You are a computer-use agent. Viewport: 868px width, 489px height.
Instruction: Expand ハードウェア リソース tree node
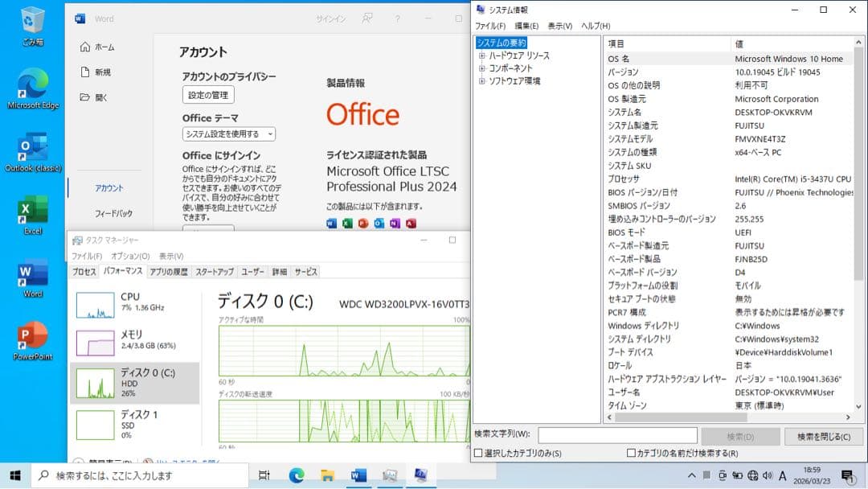click(481, 55)
